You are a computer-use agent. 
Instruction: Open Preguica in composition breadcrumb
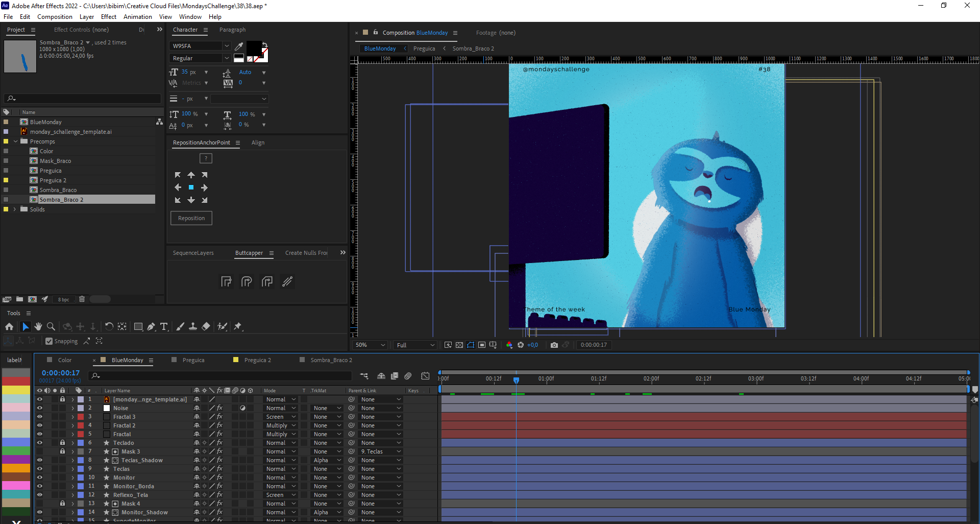pyautogui.click(x=424, y=49)
